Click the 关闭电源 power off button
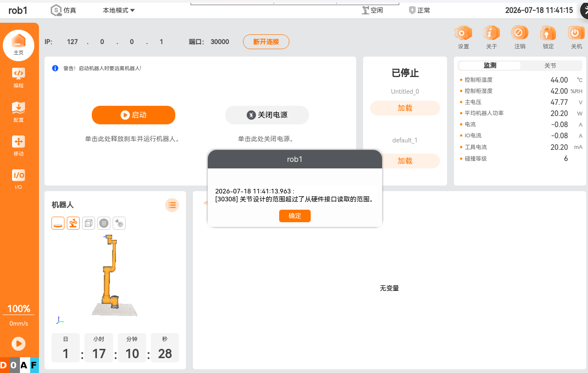The image size is (588, 373). point(267,115)
